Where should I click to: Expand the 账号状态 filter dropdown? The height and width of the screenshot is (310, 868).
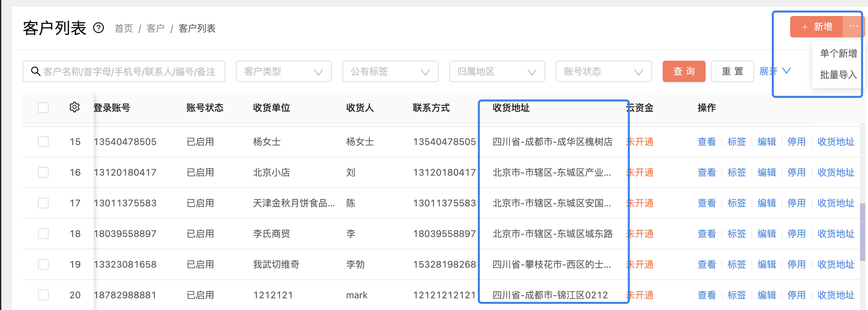tap(603, 71)
